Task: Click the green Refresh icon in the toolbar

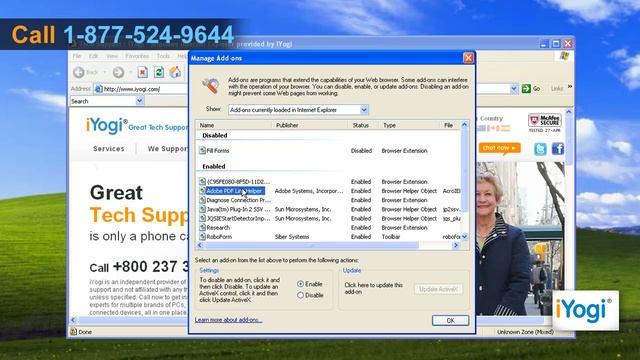Action: point(159,72)
